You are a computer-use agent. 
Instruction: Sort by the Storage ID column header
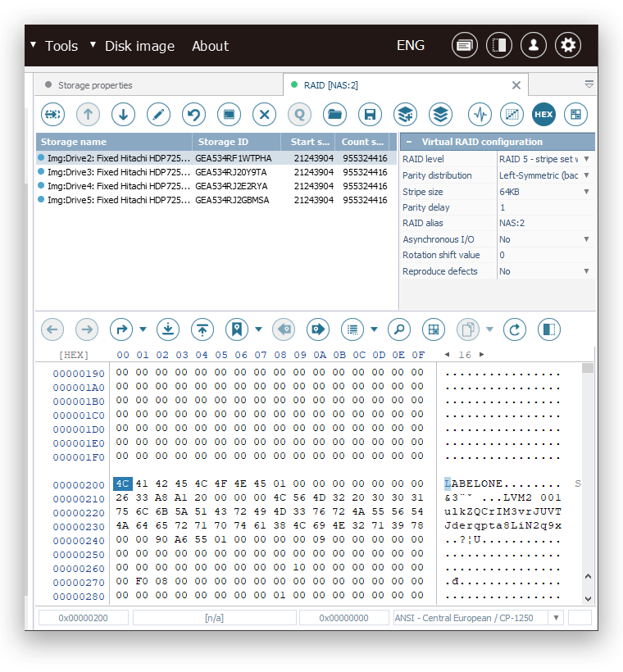pos(236,142)
